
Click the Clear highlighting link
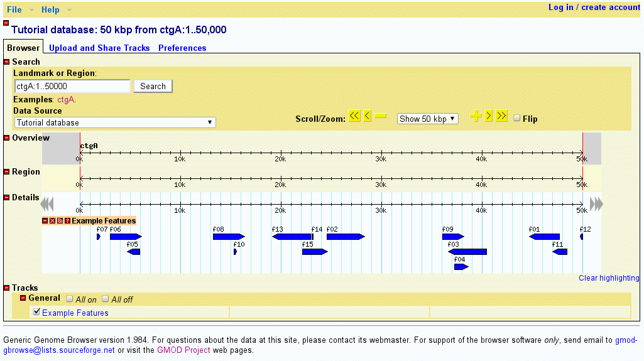point(608,278)
